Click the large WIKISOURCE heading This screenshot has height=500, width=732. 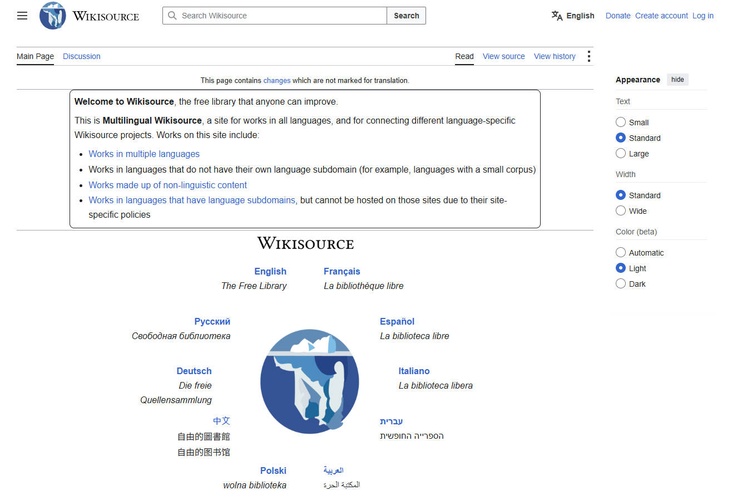tap(306, 243)
